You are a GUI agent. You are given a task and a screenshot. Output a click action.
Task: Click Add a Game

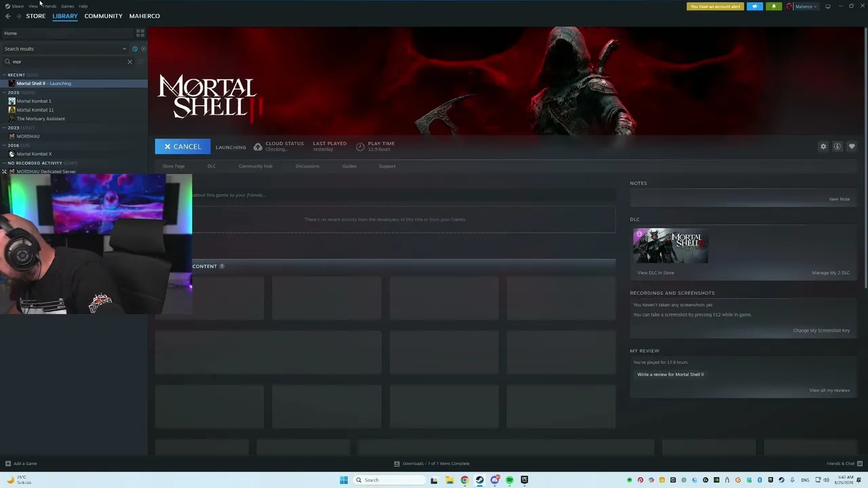tap(21, 464)
